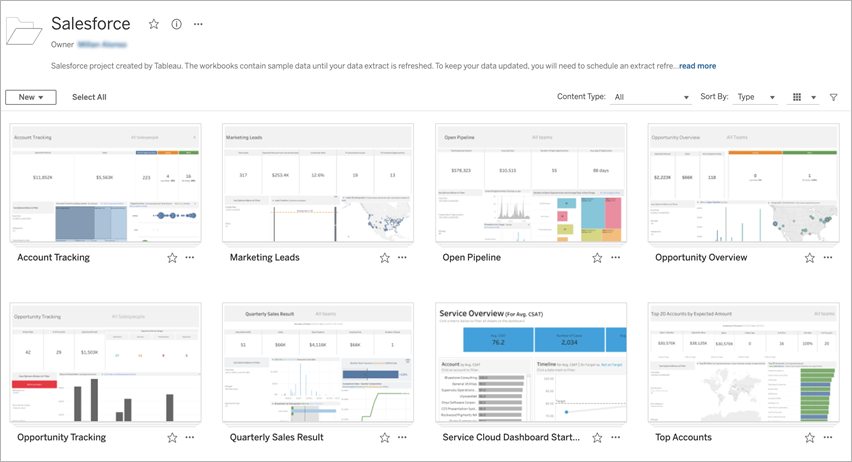The width and height of the screenshot is (852, 462).
Task: Click the Salesforce project title
Action: coord(91,24)
